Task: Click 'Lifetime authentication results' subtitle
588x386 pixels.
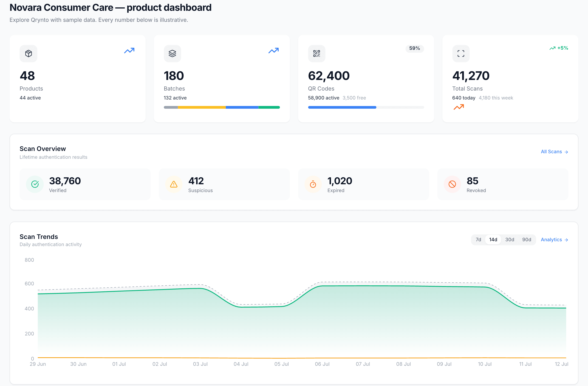Action: point(53,157)
